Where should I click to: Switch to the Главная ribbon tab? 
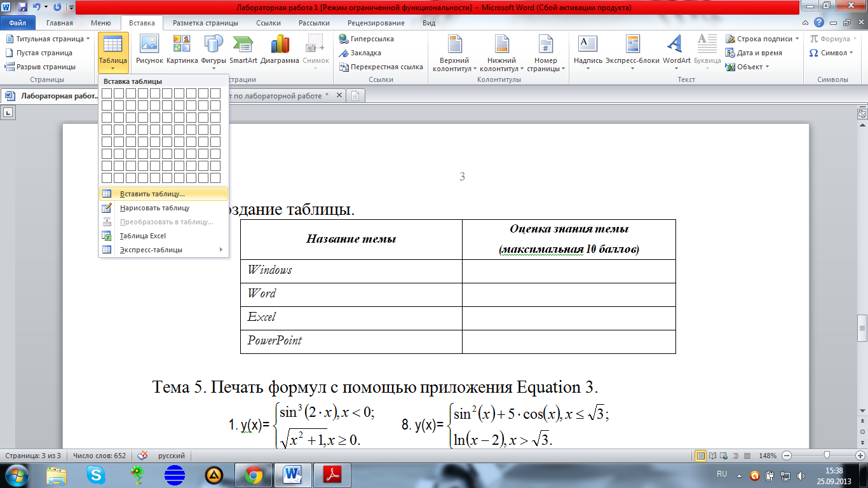pyautogui.click(x=60, y=23)
